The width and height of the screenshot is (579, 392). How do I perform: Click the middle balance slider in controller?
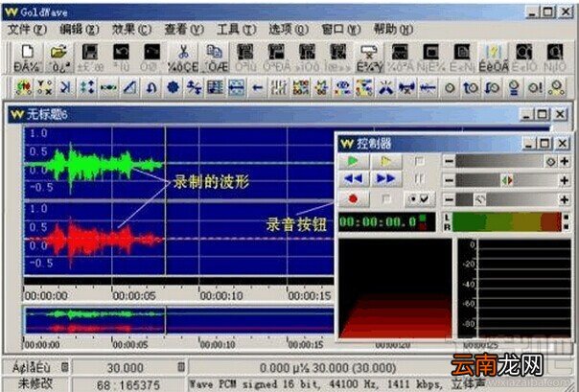pos(506,180)
